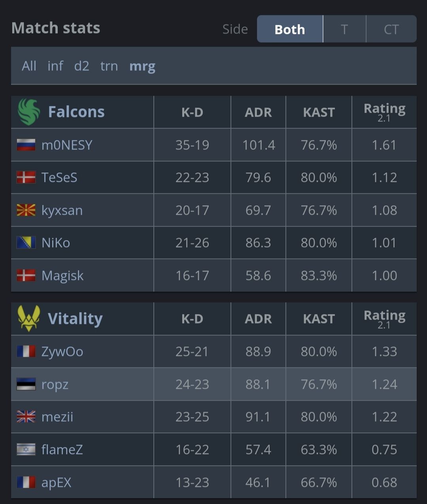Click the North Macedonia flag beside kyxsan
This screenshot has height=504, width=427.
tap(26, 210)
